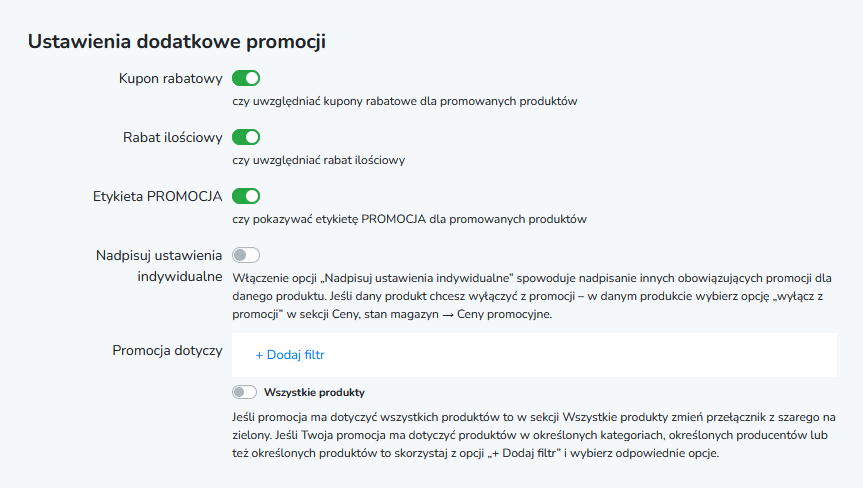The width and height of the screenshot is (863, 488).
Task: Click the Promocja dotyczy label
Action: [167, 350]
